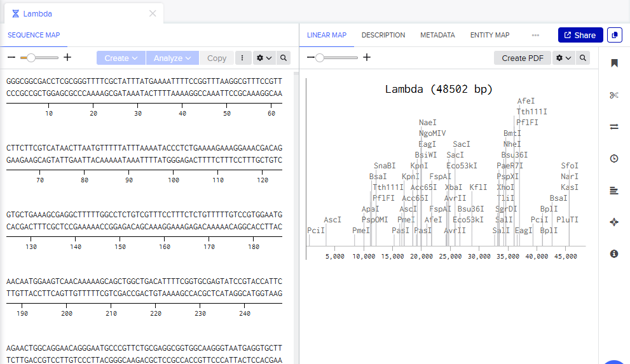Click the information icon in sidebar

click(x=614, y=253)
